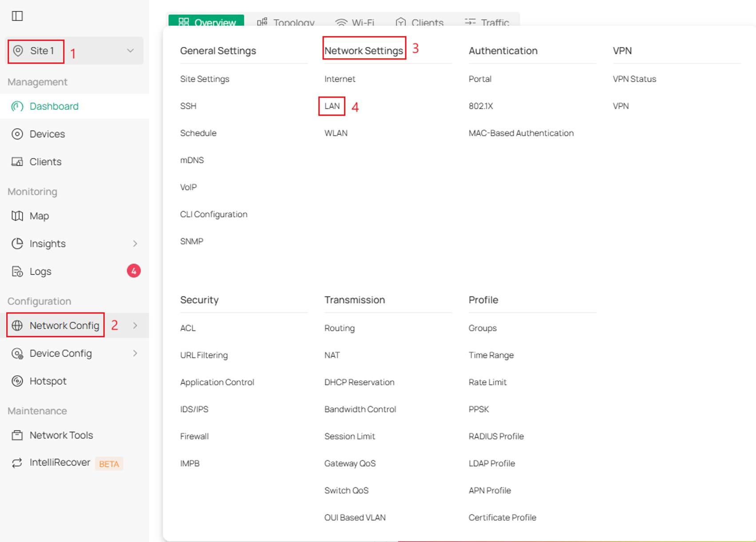
Task: Open the mDNS settings link
Action: pos(192,160)
